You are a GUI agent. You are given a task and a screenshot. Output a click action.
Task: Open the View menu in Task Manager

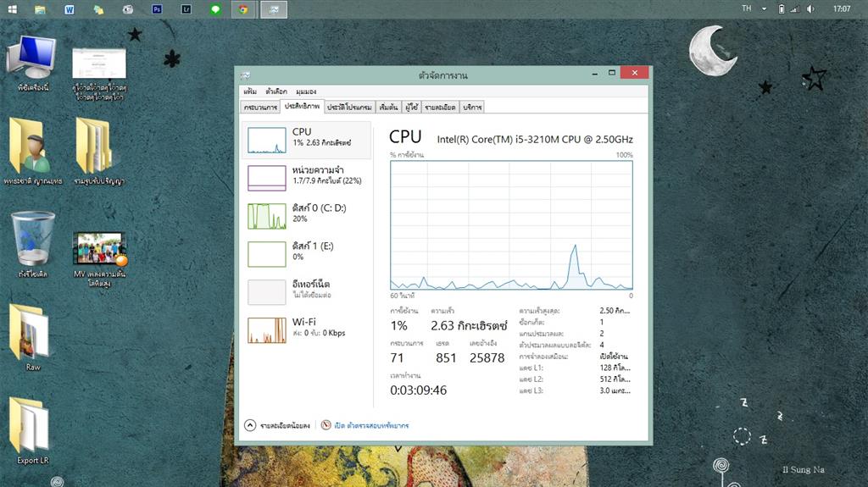(x=305, y=91)
